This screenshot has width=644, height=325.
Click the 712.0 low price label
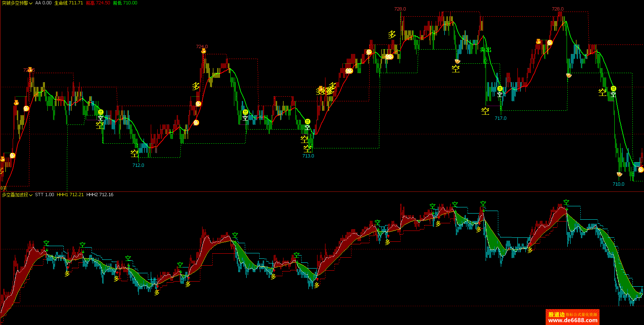point(138,165)
